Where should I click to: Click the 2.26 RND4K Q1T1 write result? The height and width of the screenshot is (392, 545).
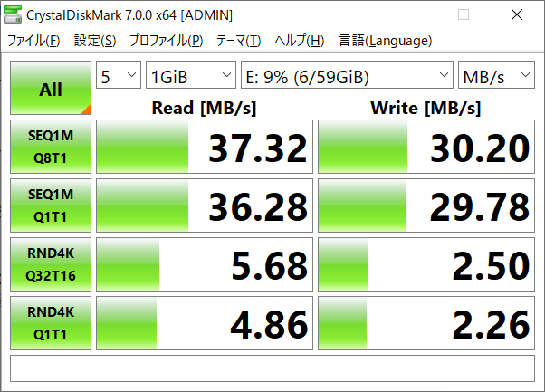tap(426, 323)
